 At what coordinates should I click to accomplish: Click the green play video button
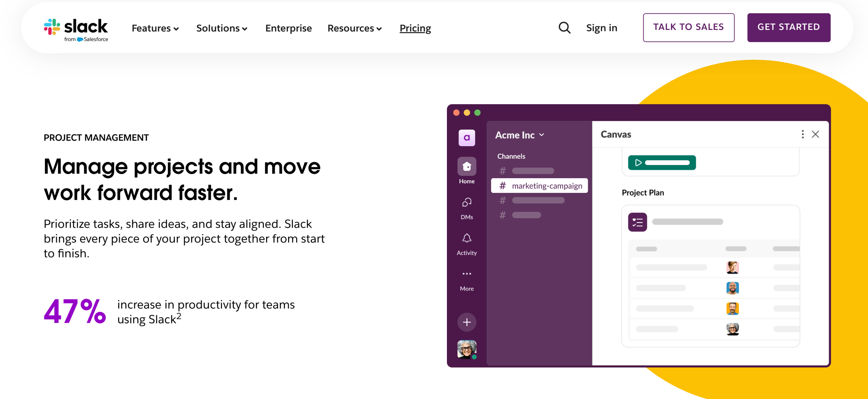(662, 163)
